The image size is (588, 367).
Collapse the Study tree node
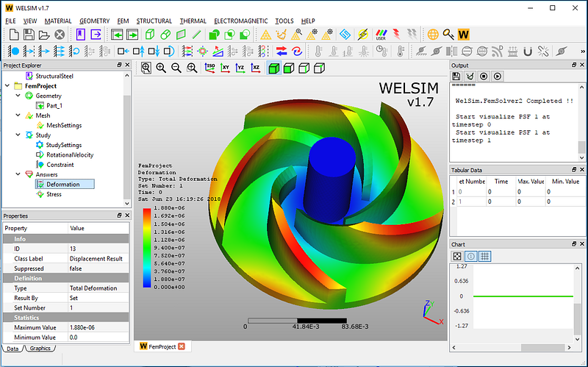pyautogui.click(x=18, y=135)
